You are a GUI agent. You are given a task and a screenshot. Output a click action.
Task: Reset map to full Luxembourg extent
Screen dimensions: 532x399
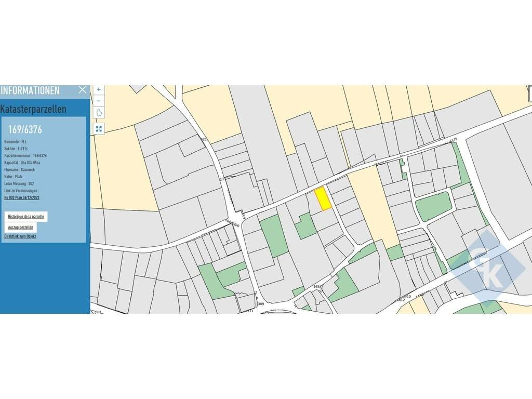click(99, 113)
